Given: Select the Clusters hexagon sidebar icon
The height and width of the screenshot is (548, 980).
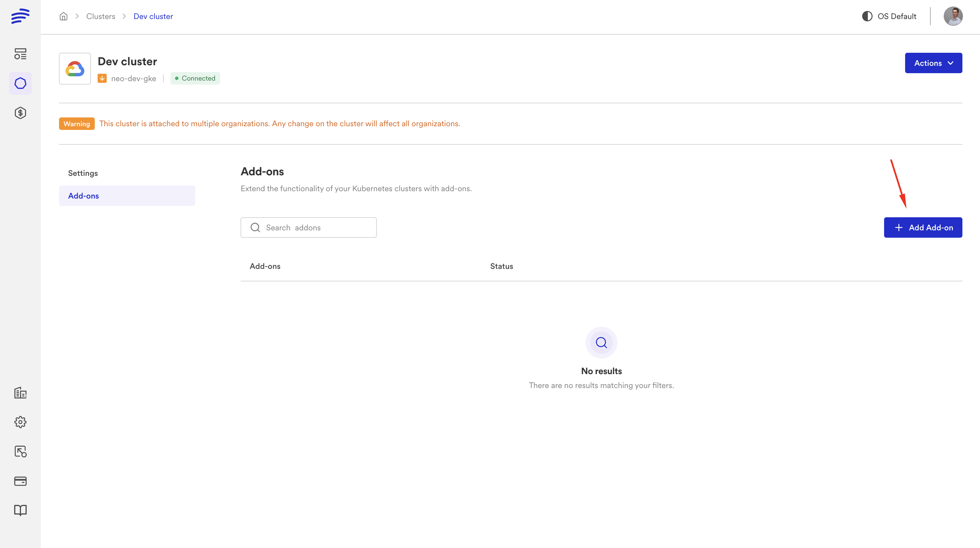Looking at the screenshot, I should (20, 83).
